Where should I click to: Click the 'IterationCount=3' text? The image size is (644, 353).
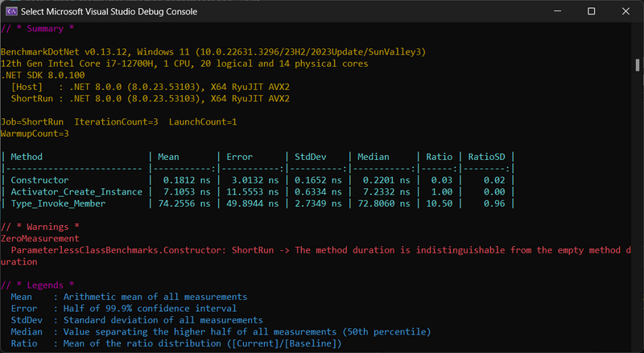click(x=116, y=122)
